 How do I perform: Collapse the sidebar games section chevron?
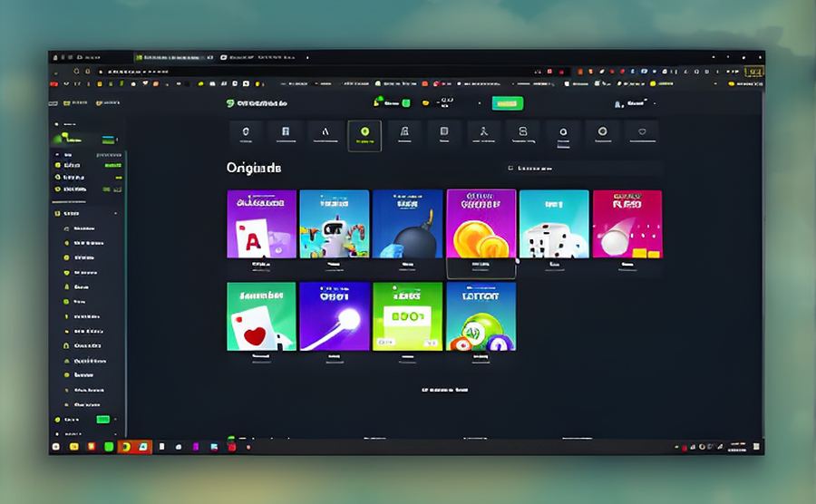[x=115, y=213]
